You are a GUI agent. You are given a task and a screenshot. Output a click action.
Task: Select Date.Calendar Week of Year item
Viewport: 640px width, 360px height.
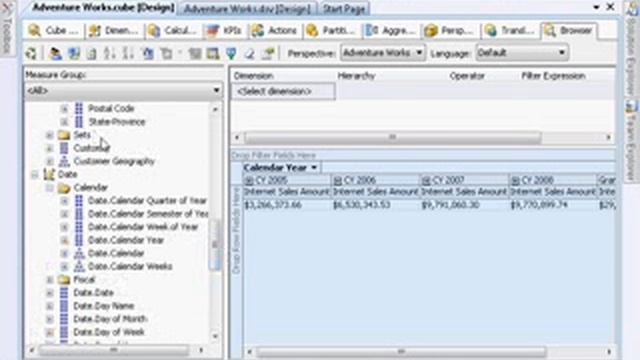pyautogui.click(x=143, y=227)
